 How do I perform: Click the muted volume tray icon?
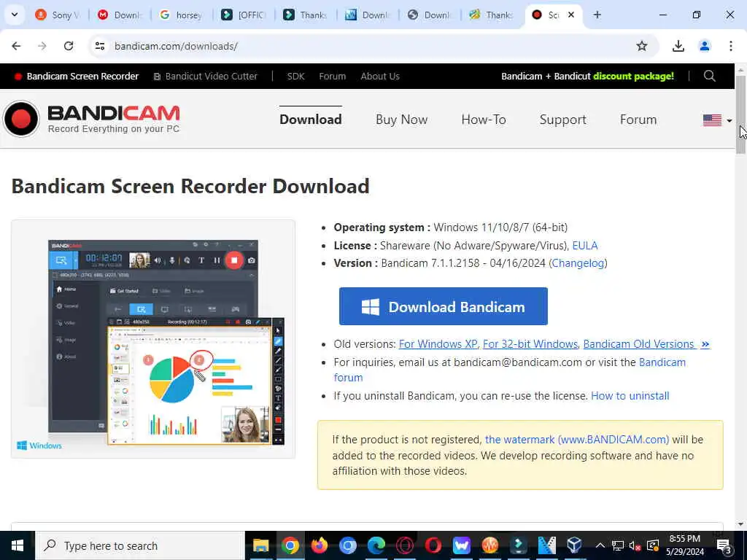tap(635, 545)
